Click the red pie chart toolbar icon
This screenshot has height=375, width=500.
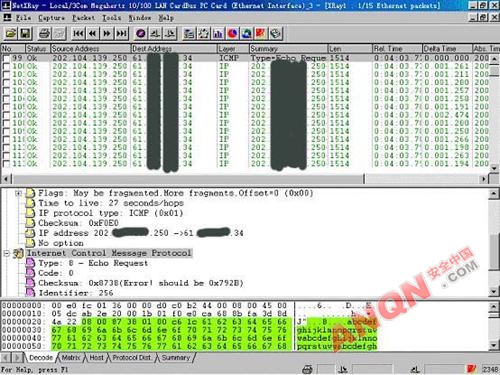click(x=233, y=33)
